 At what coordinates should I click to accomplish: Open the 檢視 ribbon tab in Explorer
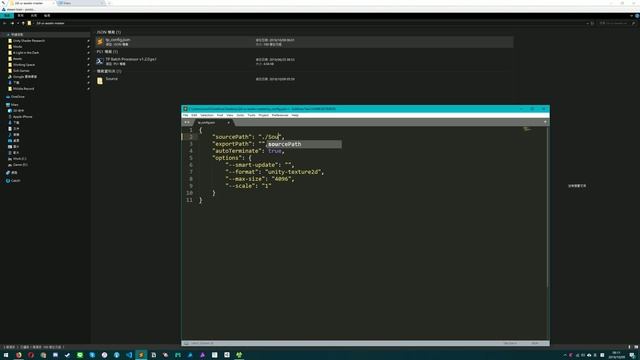coord(47,16)
